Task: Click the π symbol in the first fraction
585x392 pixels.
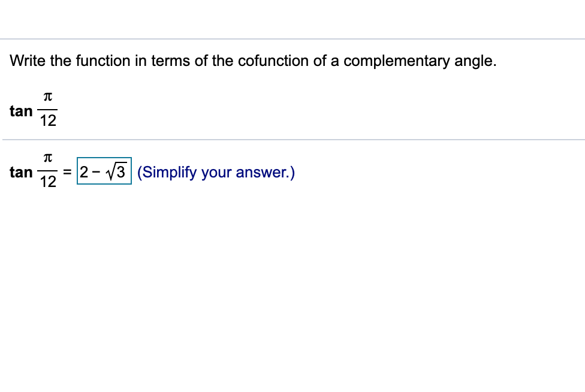Action: pyautogui.click(x=47, y=98)
